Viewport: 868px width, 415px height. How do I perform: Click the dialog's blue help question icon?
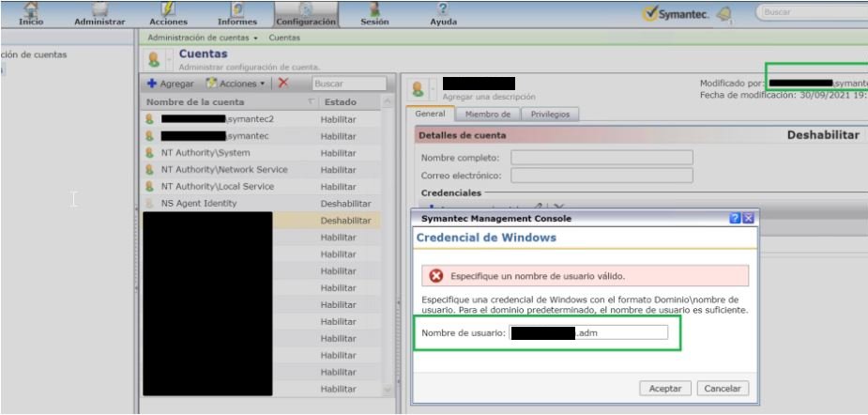pyautogui.click(x=735, y=219)
